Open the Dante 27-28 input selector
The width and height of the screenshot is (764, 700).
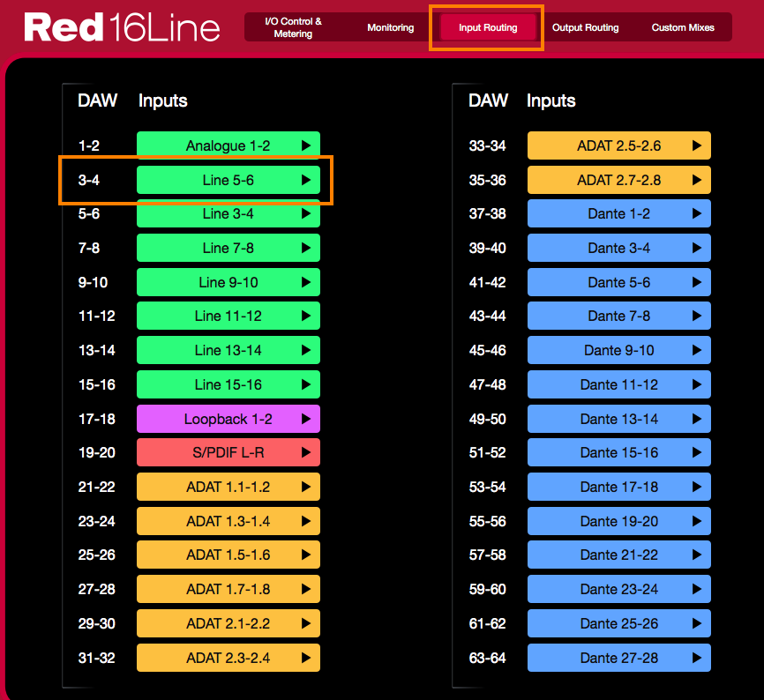(618, 658)
